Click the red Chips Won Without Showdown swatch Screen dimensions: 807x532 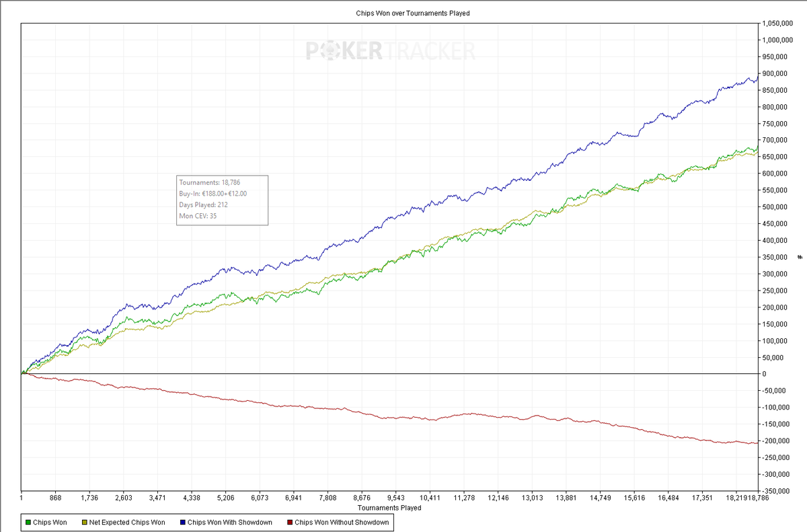[289, 522]
